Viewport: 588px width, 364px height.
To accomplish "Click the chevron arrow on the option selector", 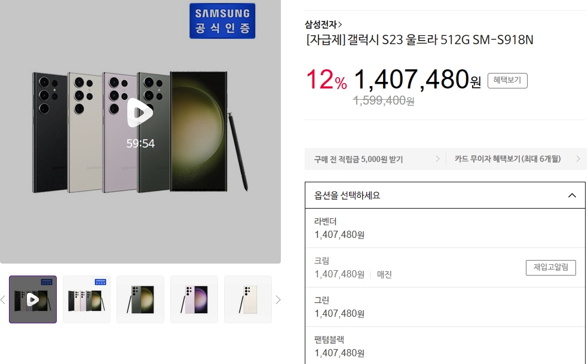I will (x=572, y=195).
